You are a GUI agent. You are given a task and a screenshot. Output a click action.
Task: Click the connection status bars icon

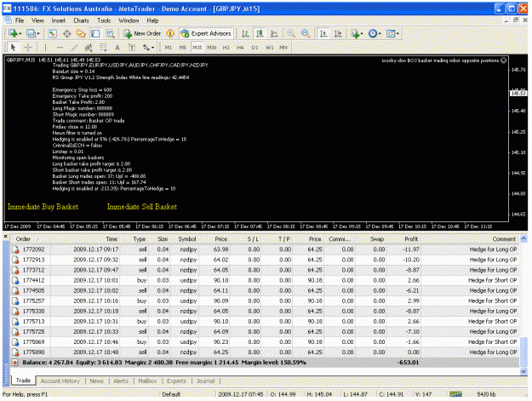coord(455,394)
